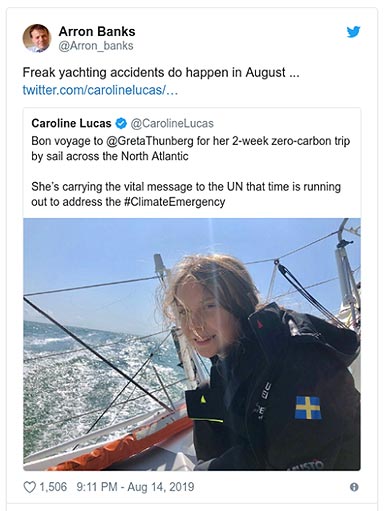Image resolution: width=384 pixels, height=511 pixels.
Task: Click the Twitter bird logo icon
Action: coord(353,32)
